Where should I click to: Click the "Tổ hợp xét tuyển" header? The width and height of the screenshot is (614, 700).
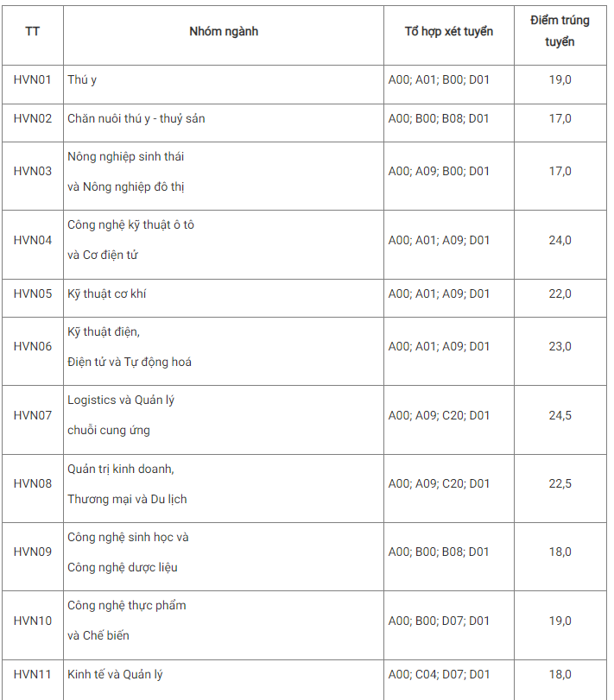(449, 31)
